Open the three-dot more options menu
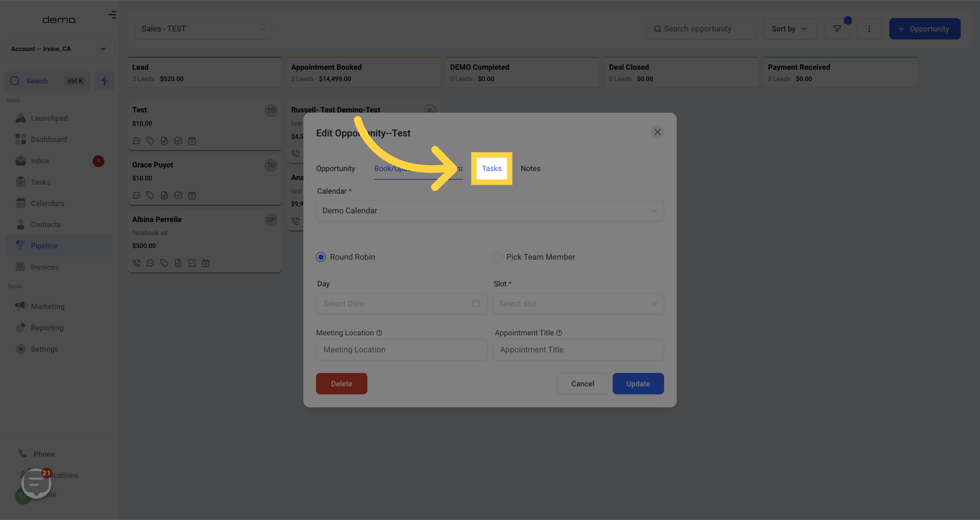The image size is (980, 520). coord(869,29)
